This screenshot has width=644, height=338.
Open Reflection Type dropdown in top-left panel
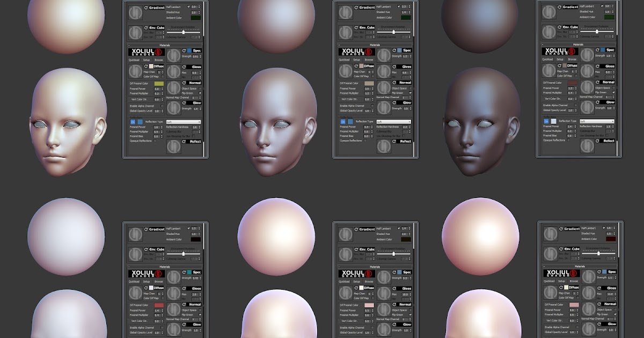184,122
